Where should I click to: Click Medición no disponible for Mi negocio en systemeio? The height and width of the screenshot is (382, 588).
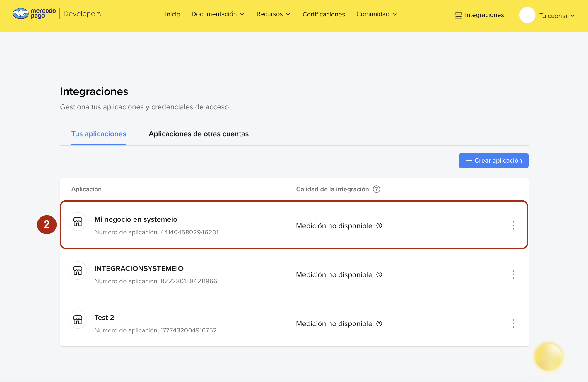[334, 226]
